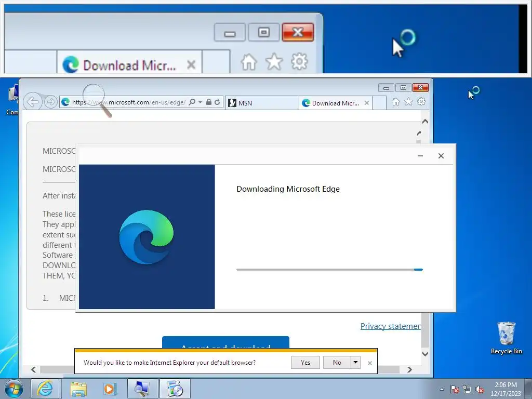Click the Edge installer setup icon on taskbar
Image resolution: width=532 pixels, height=399 pixels.
coord(175,389)
